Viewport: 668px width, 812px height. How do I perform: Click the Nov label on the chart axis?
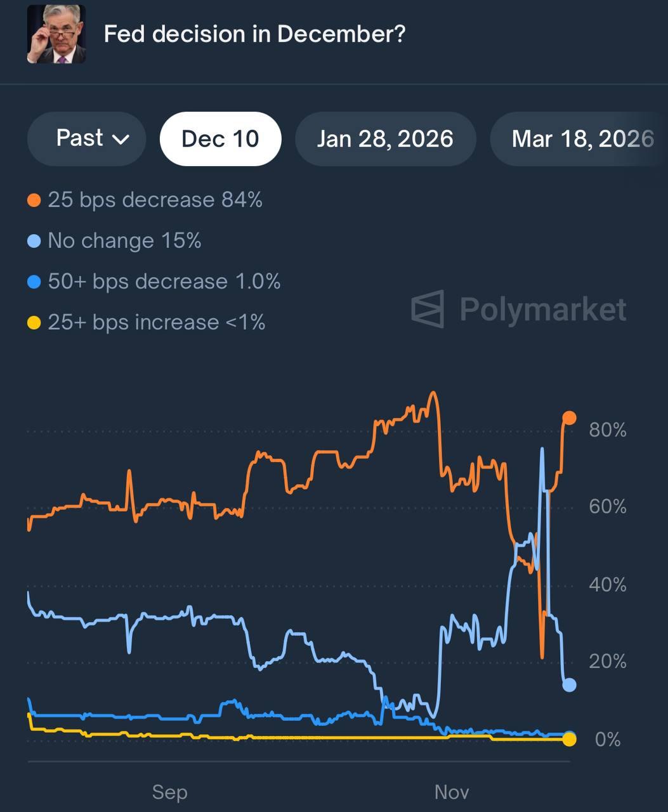point(451,792)
